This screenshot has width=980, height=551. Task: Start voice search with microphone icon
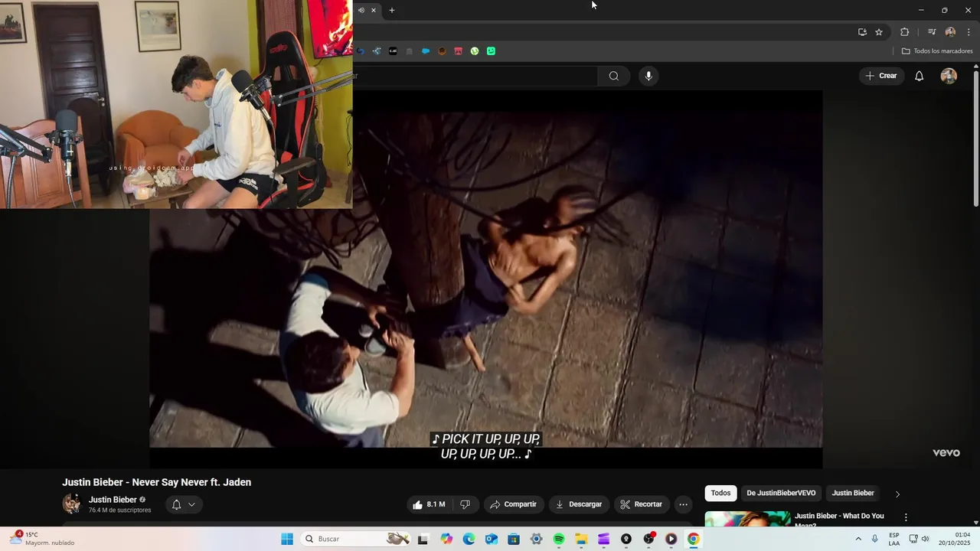pyautogui.click(x=648, y=76)
